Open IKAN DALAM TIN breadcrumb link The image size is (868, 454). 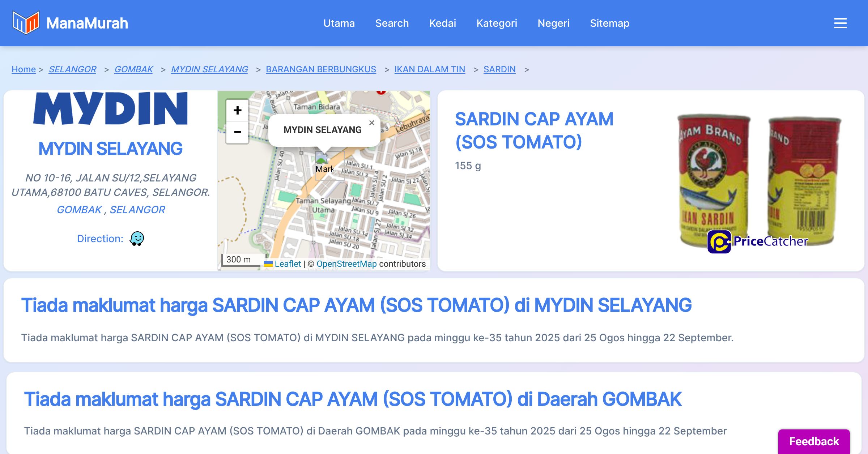click(430, 69)
